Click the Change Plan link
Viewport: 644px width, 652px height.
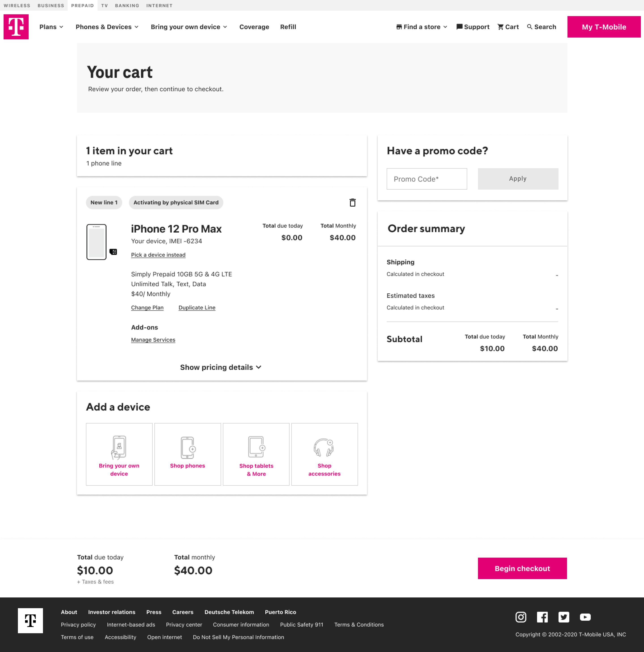147,307
